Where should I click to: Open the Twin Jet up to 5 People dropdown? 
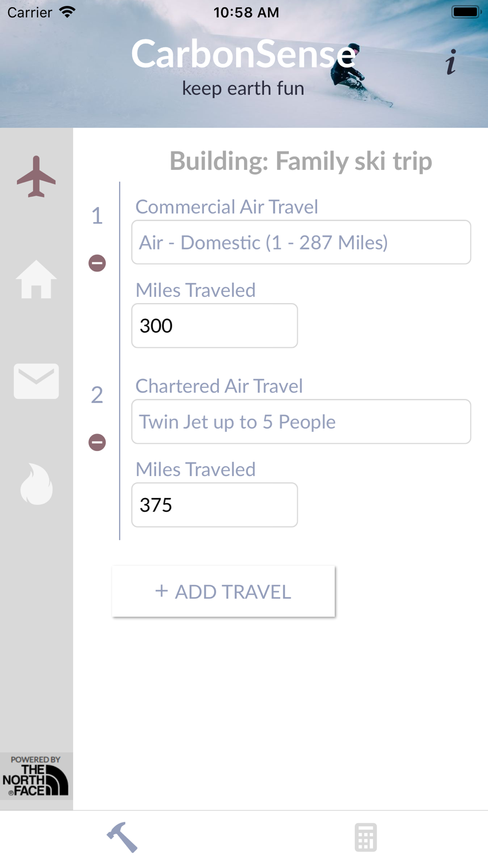(x=301, y=422)
